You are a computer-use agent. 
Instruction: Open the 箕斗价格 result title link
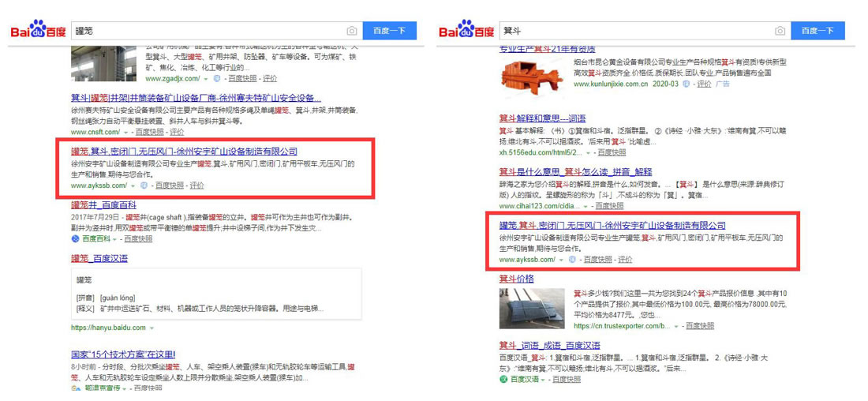click(516, 279)
